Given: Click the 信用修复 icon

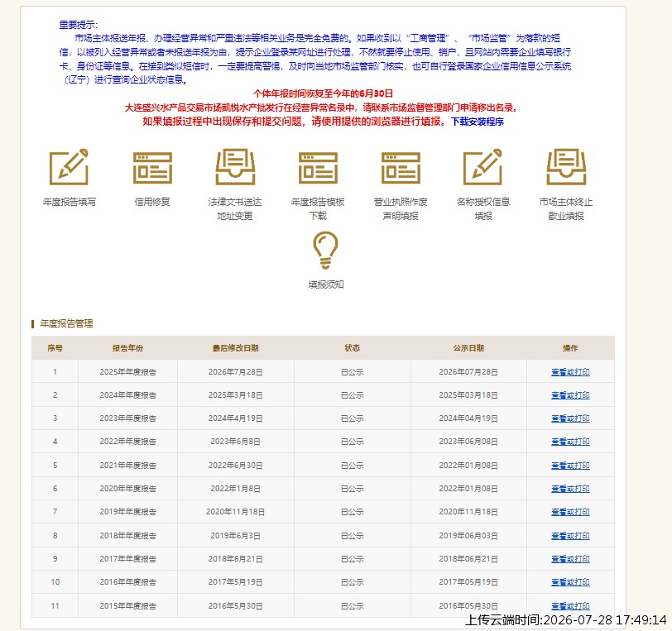Looking at the screenshot, I should [x=152, y=167].
